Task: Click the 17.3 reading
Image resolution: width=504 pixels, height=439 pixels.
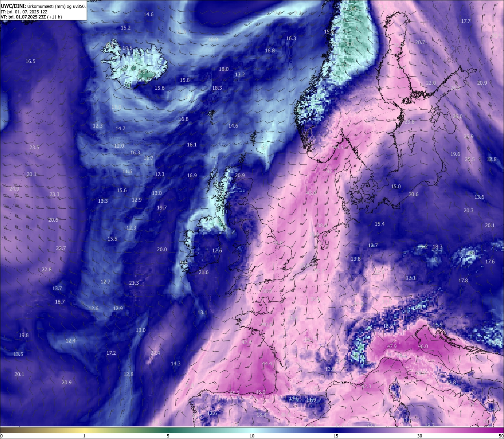Action: coord(159,174)
